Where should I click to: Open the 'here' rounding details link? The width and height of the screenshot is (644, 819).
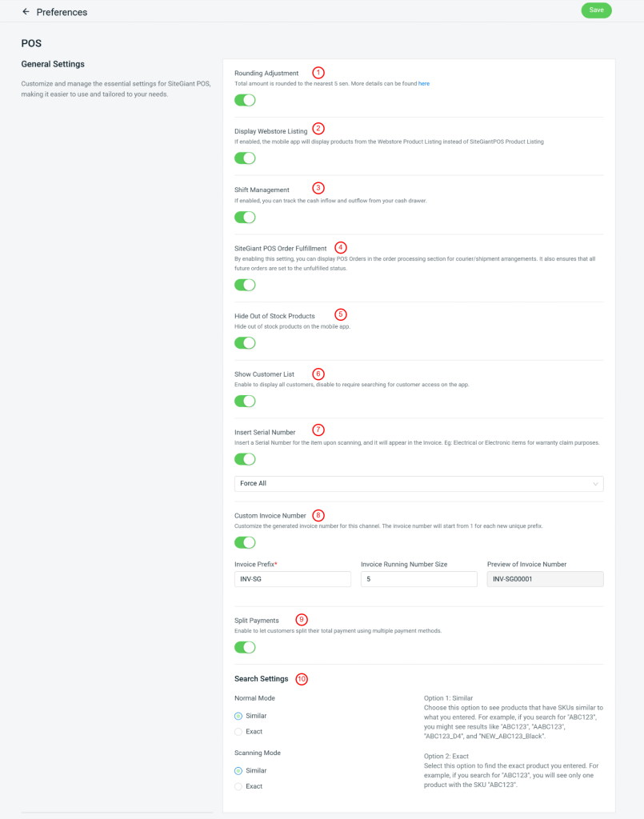424,83
